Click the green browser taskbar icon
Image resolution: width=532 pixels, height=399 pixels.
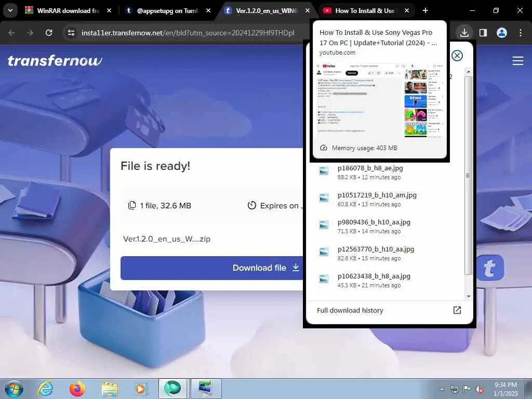point(172,389)
